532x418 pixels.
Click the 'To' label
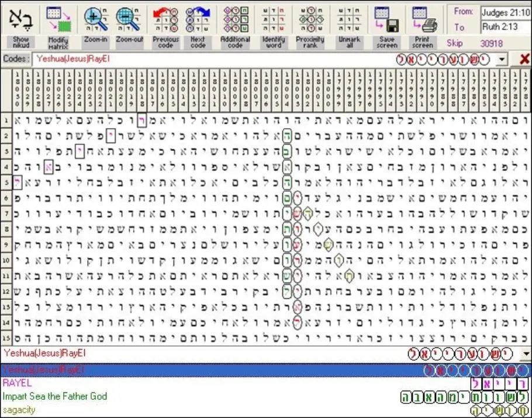(x=459, y=27)
